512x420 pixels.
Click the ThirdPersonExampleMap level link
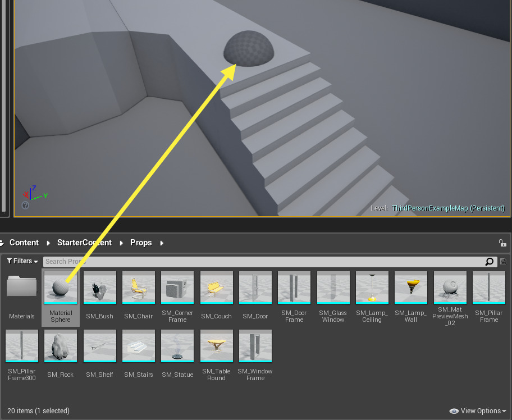(447, 208)
